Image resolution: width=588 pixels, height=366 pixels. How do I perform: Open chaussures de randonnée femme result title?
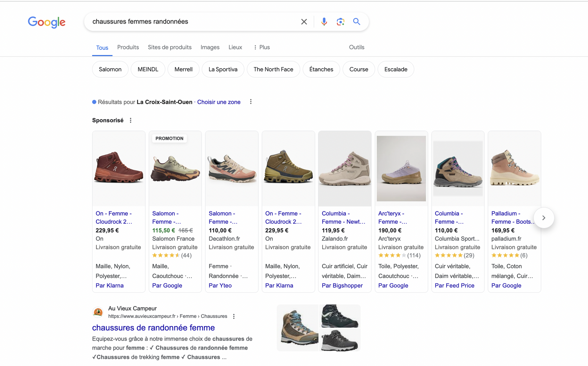[153, 328]
